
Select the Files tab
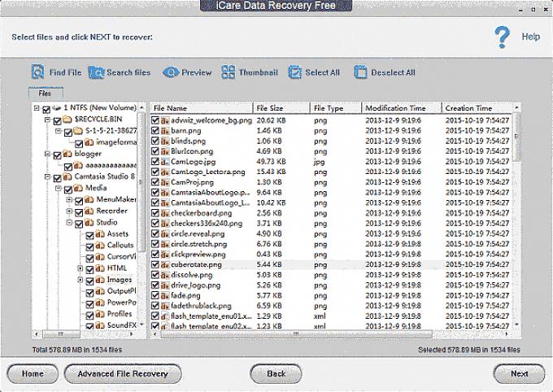pyautogui.click(x=46, y=94)
